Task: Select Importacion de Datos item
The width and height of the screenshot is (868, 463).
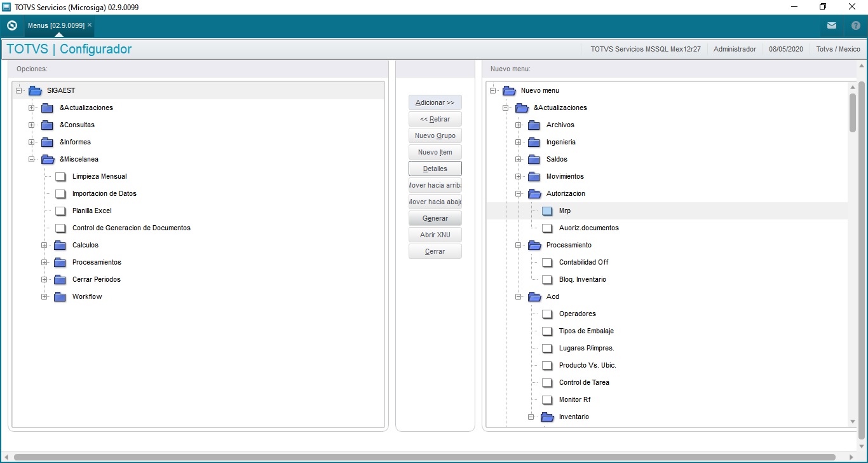Action: click(x=104, y=193)
